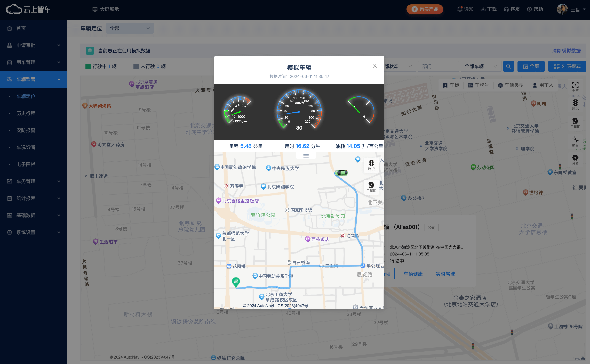
Task: Open 通知 notifications bell
Action: pyautogui.click(x=465, y=9)
